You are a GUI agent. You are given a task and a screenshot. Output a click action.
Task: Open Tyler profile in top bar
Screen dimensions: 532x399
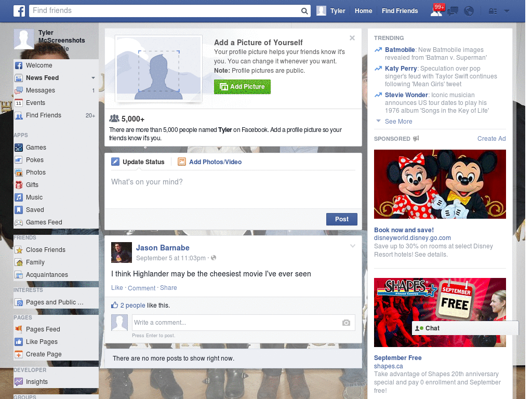pos(331,11)
